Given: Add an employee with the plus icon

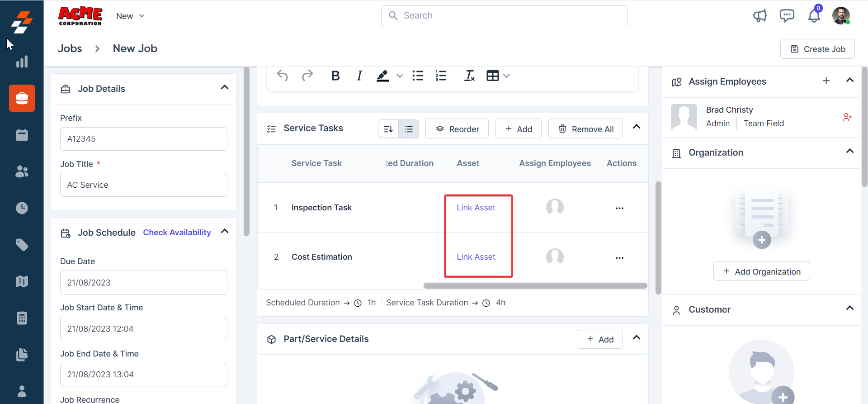Looking at the screenshot, I should click(x=826, y=81).
